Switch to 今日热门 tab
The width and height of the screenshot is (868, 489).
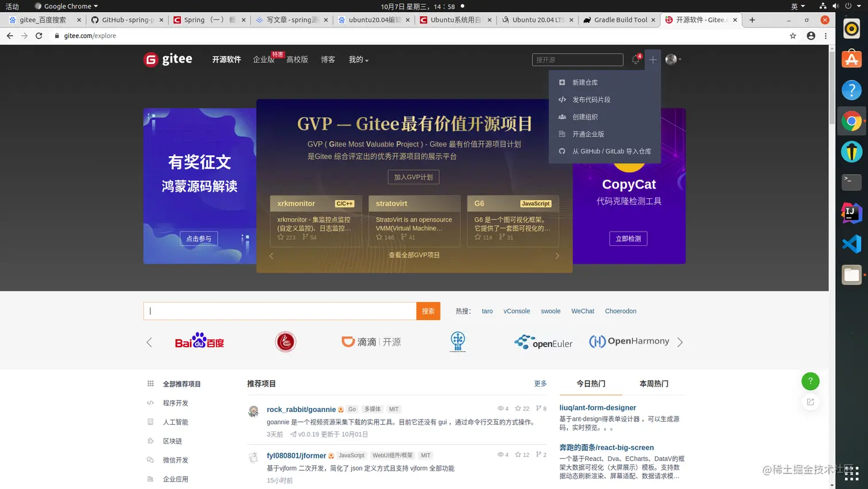[591, 384]
